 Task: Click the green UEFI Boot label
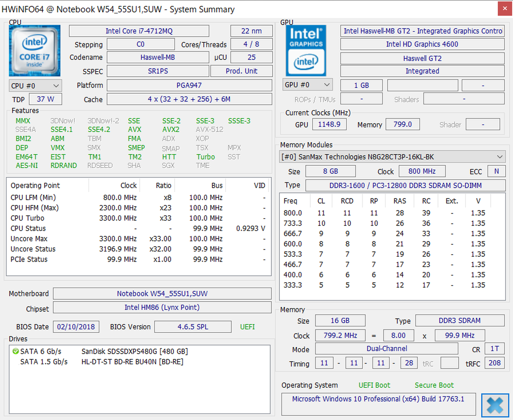374,385
